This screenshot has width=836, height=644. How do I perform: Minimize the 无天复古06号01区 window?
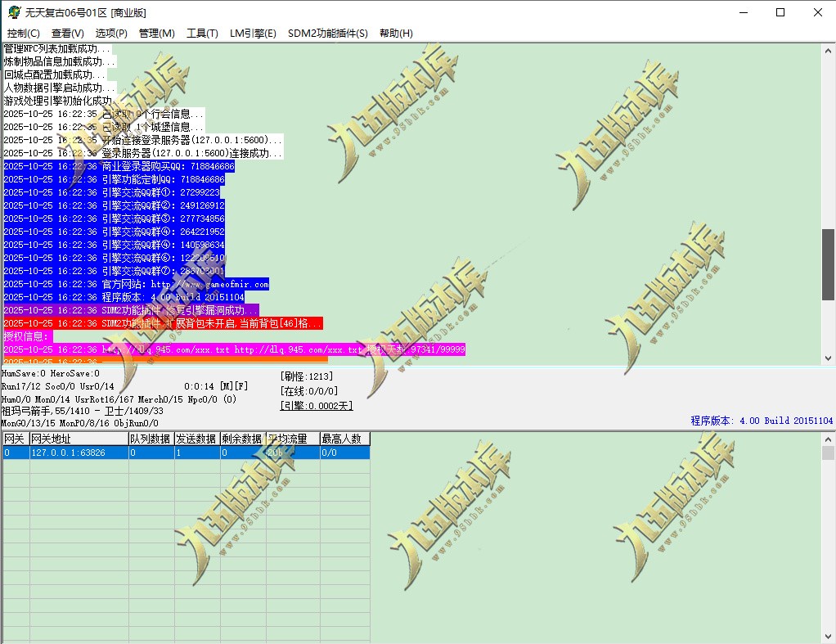coord(744,12)
